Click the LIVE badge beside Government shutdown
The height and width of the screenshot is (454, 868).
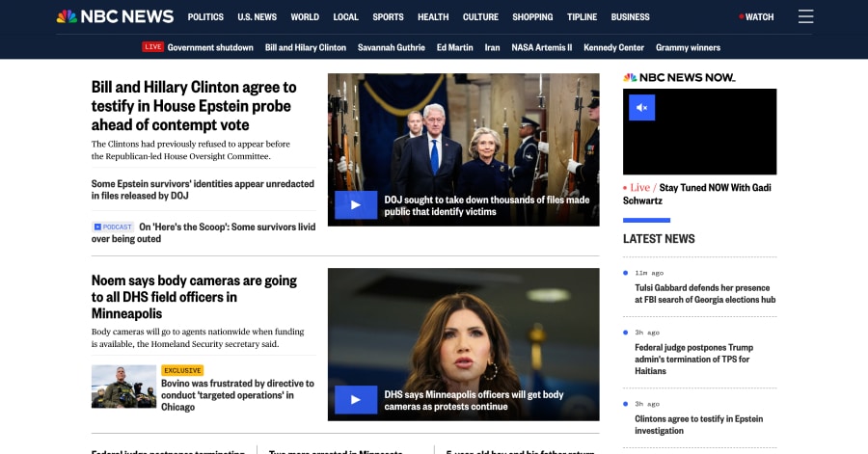[152, 47]
